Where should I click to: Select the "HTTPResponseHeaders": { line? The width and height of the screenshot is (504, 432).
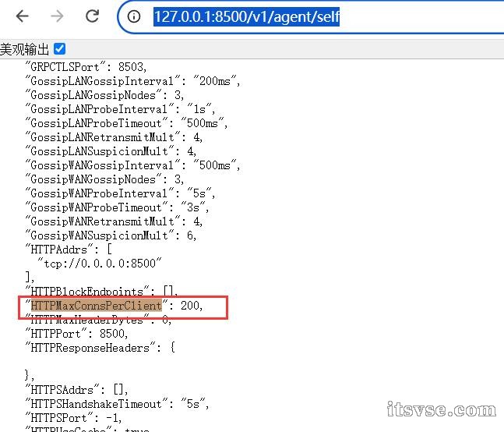100,348
